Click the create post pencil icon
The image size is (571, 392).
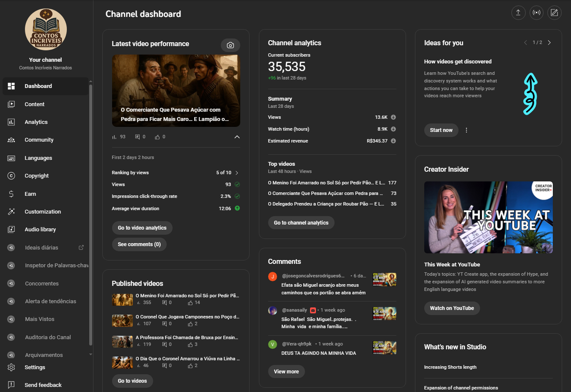coord(554,13)
